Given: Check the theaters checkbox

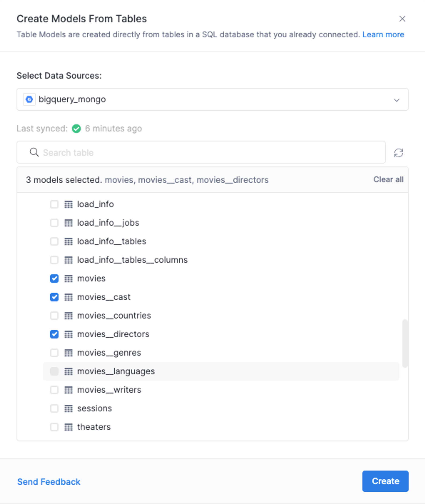Looking at the screenshot, I should (54, 427).
